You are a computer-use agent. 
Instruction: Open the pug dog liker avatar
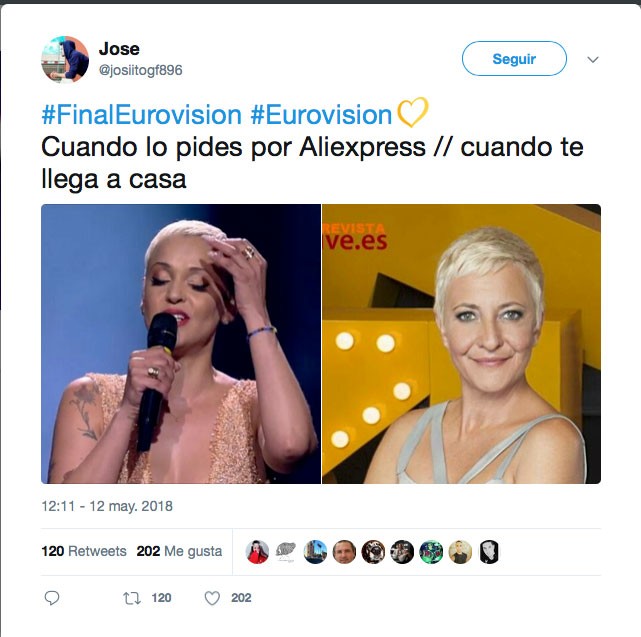373,552
